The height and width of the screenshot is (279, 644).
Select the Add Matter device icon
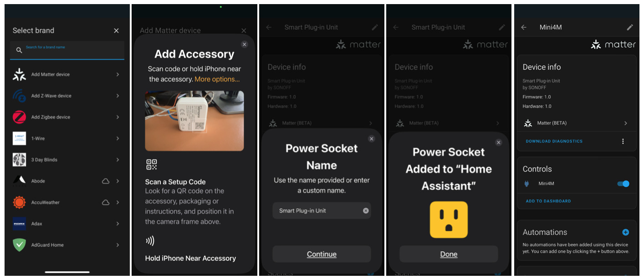pyautogui.click(x=19, y=74)
